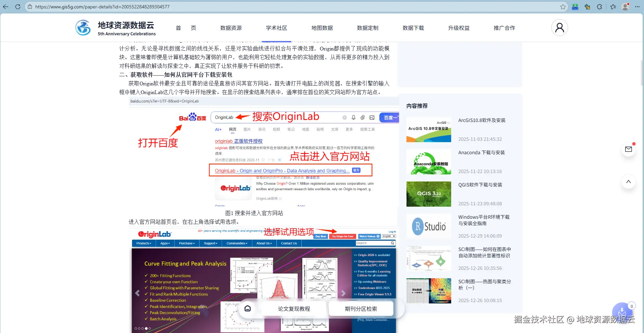The height and width of the screenshot is (333, 644).
Task: Click the R Studio thumbnail
Action: point(429,226)
